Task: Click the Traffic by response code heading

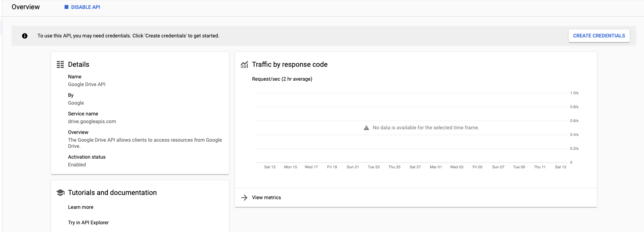Action: coord(290,64)
